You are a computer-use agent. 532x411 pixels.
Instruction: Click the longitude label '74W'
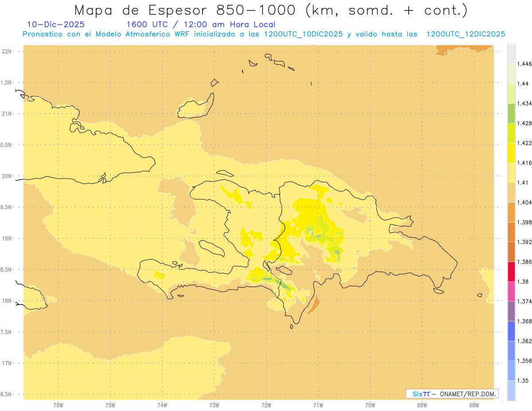coord(162,405)
